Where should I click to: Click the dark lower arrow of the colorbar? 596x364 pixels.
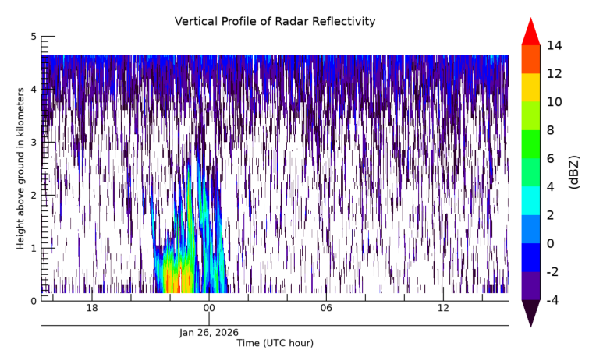[530, 313]
